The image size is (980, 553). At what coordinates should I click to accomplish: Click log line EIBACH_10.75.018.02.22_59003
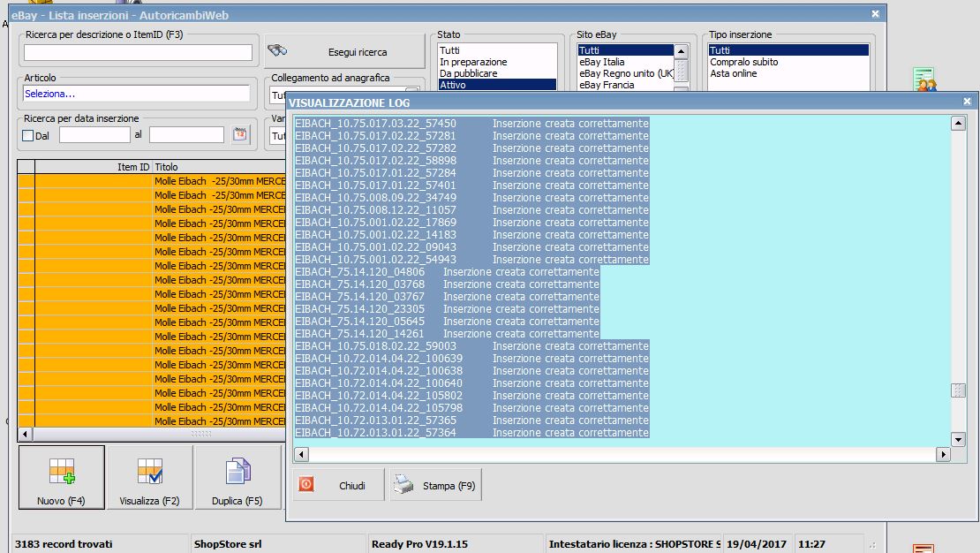point(471,346)
